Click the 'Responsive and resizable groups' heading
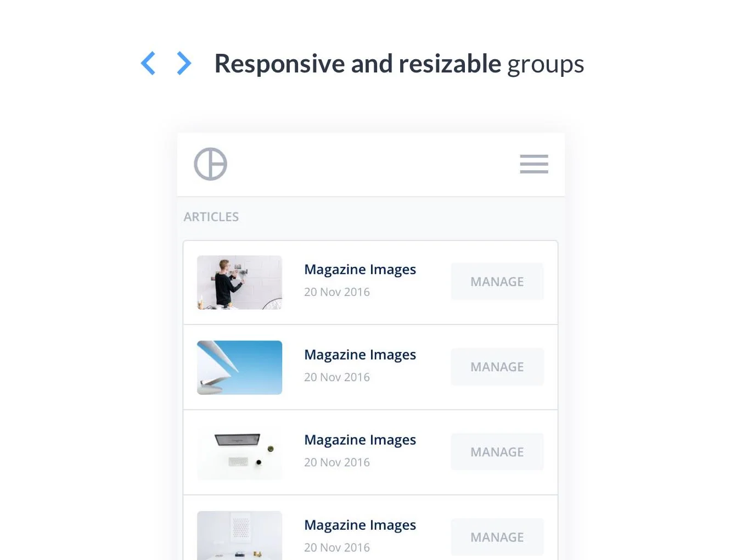 [x=399, y=64]
